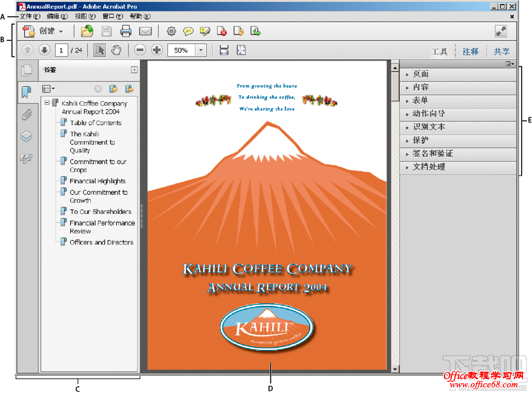Open the zoom percentage dropdown
Screen dimensions: 532x394
201,50
